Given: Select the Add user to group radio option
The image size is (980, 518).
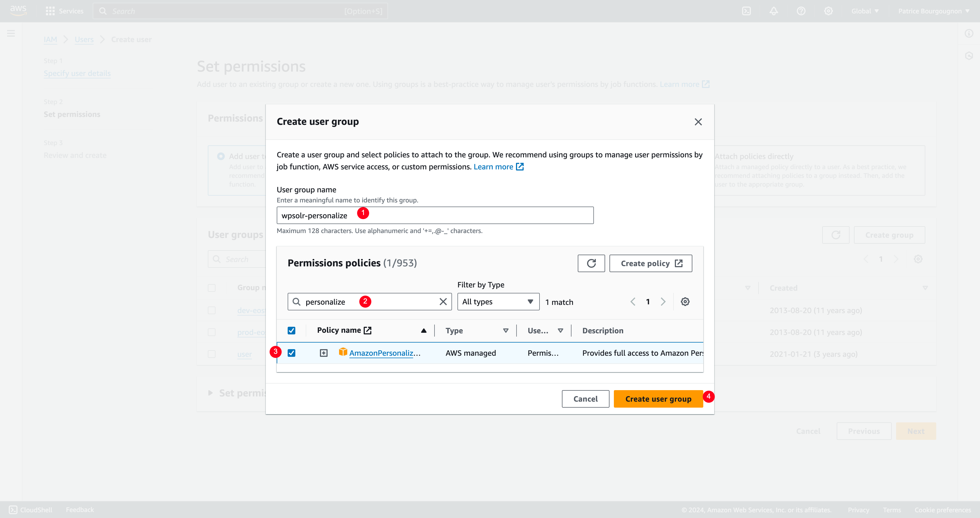Looking at the screenshot, I should coord(221,156).
